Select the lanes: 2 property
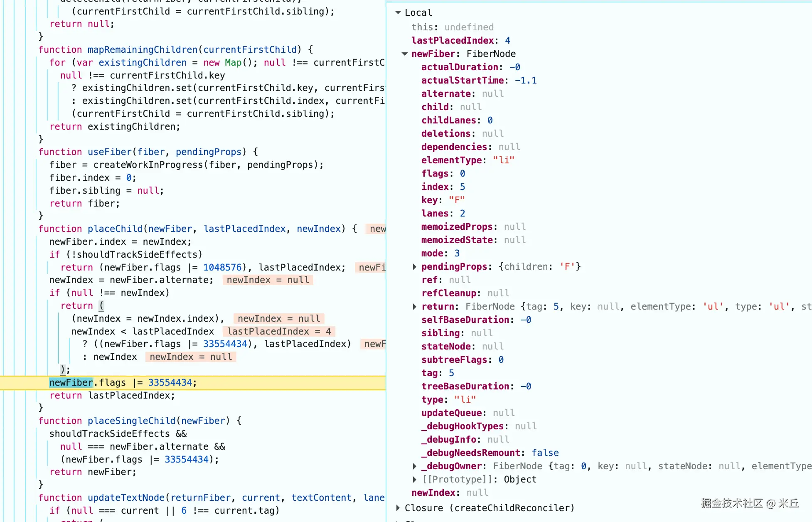This screenshot has width=812, height=522. pyautogui.click(x=443, y=214)
